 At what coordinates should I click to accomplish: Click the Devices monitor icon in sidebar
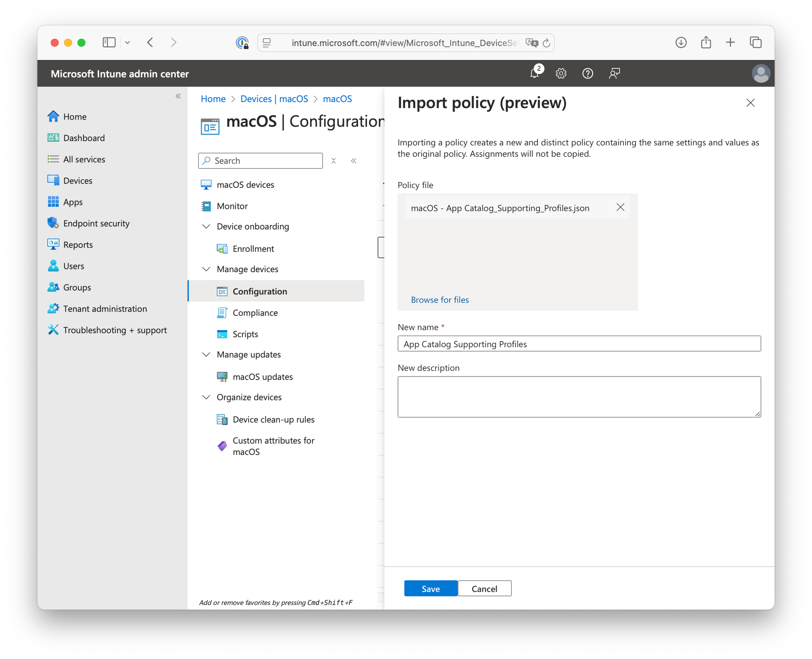pos(53,180)
